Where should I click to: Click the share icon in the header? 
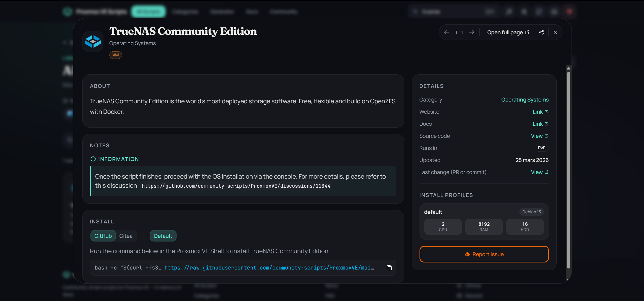click(542, 32)
